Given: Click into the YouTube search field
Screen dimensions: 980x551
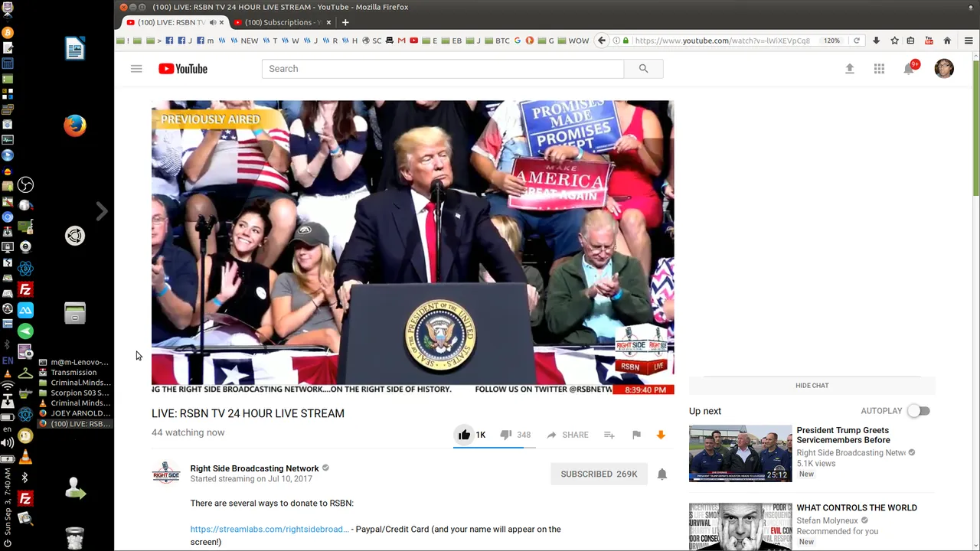Looking at the screenshot, I should point(443,69).
